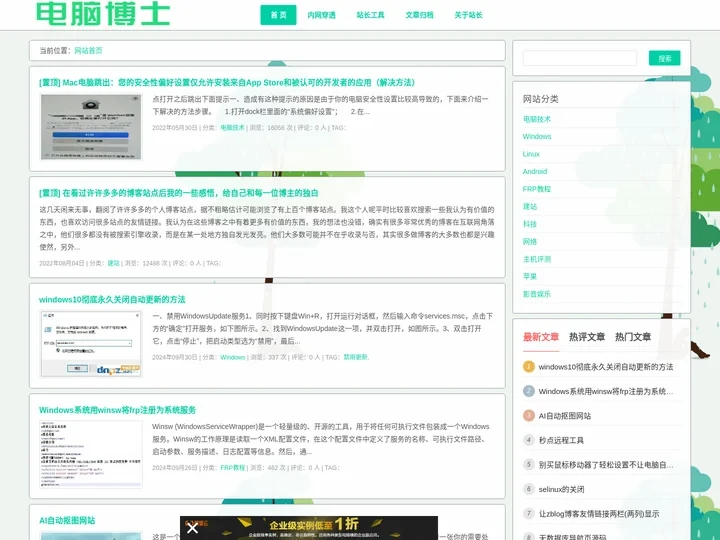This screenshot has width=720, height=540.
Task: Select 网络 in the 网站分类 sidebar
Action: point(530,242)
